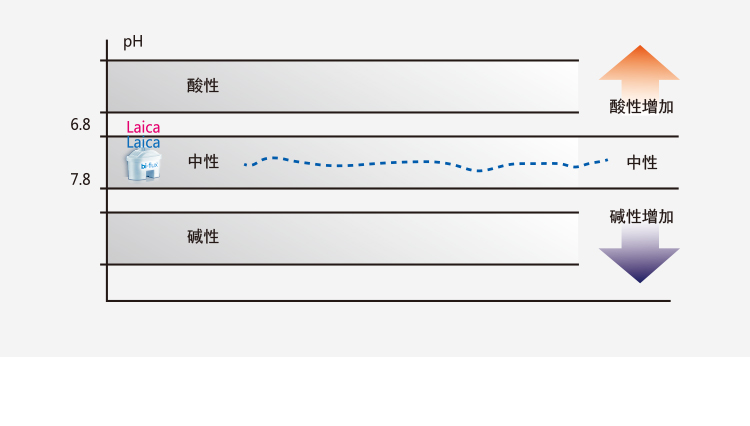
Task: Click the blue dotted pH curve
Action: pyautogui.click(x=400, y=162)
